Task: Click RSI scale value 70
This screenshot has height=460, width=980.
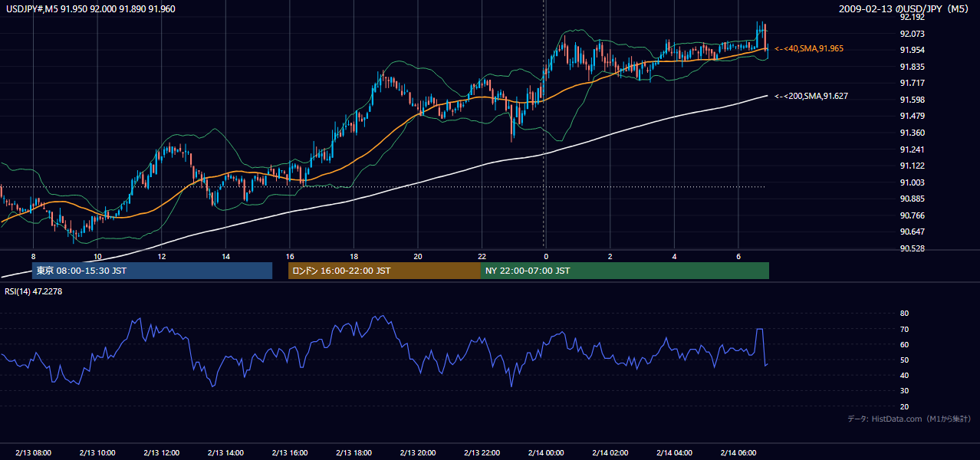Action: point(905,329)
